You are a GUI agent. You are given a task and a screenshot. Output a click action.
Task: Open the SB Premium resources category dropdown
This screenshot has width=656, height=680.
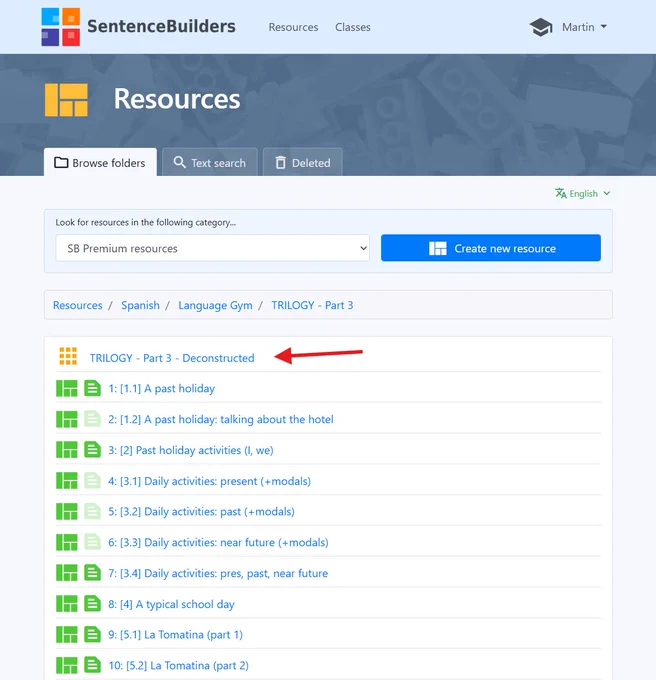click(x=212, y=248)
